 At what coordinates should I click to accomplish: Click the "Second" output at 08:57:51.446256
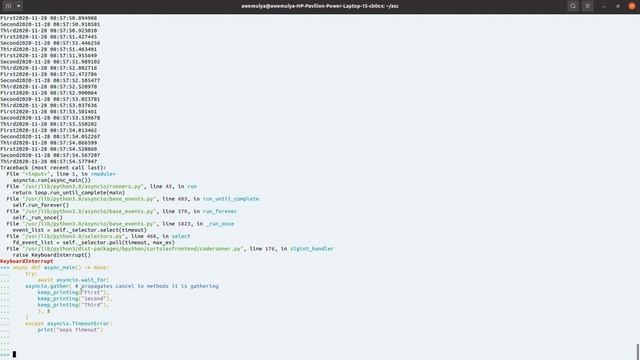coord(50,43)
